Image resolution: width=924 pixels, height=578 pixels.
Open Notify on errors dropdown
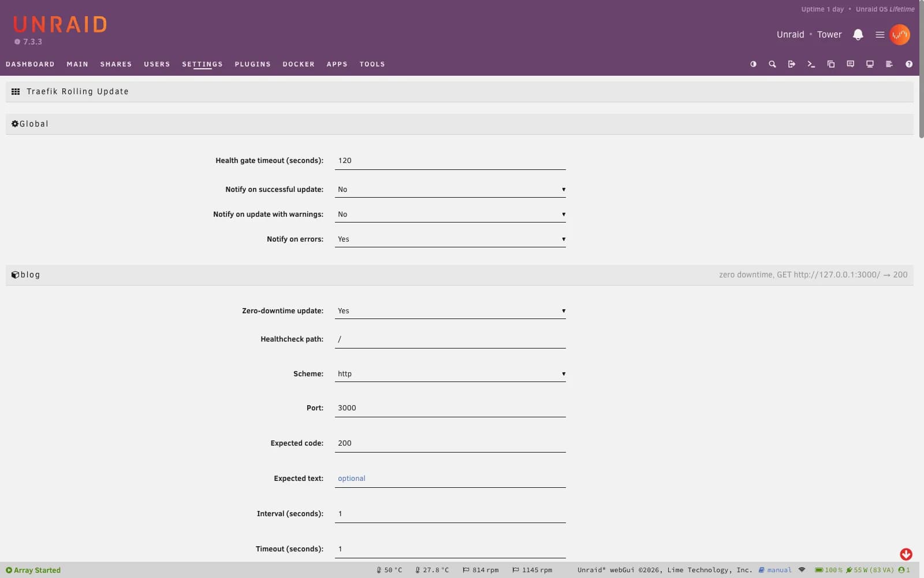pyautogui.click(x=450, y=239)
